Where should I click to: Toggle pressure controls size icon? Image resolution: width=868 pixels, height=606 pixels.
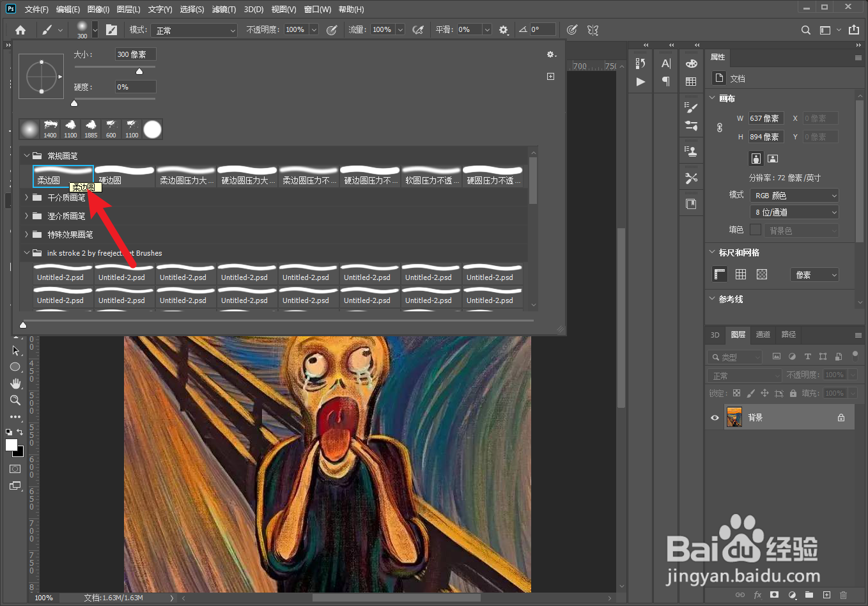[x=572, y=30]
